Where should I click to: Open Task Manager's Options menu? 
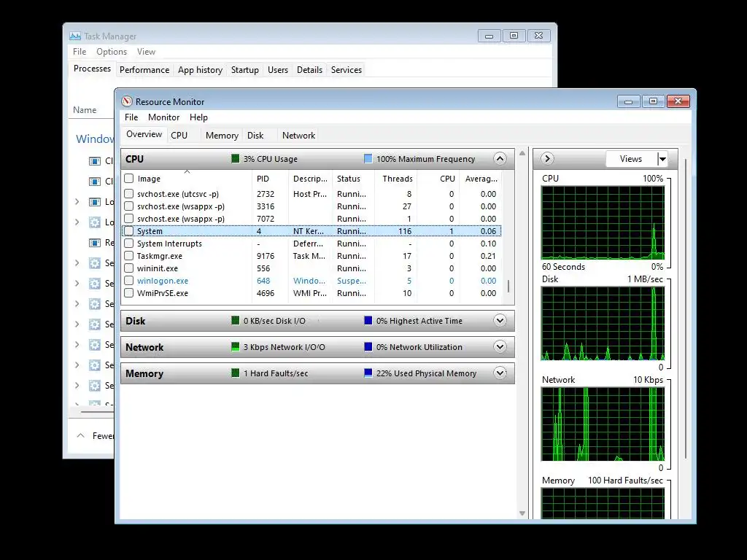[112, 52]
